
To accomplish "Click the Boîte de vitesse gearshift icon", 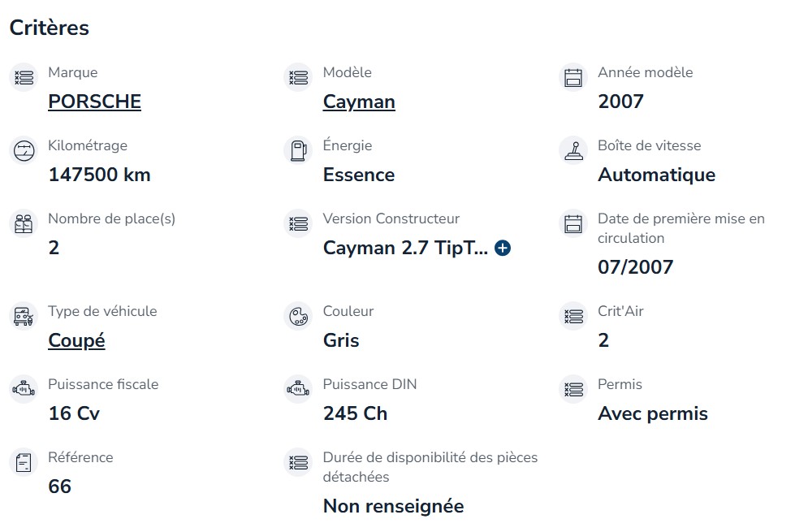I will (573, 150).
